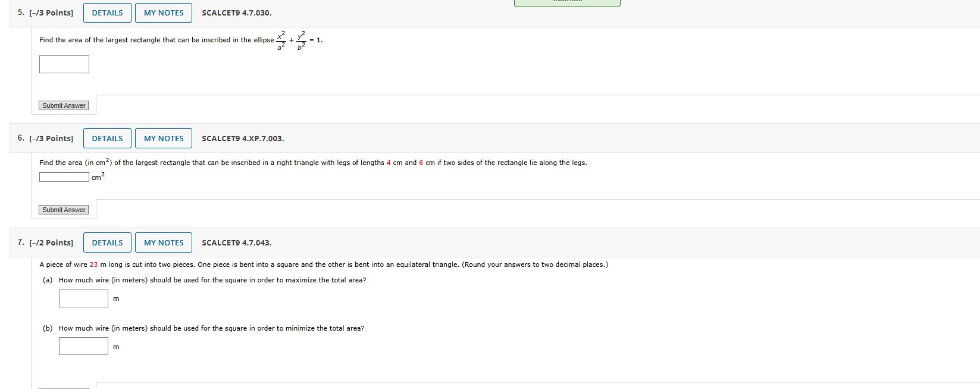Click the SCALCET9 4.7.043 question code
The width and height of the screenshot is (980, 389).
click(x=236, y=243)
